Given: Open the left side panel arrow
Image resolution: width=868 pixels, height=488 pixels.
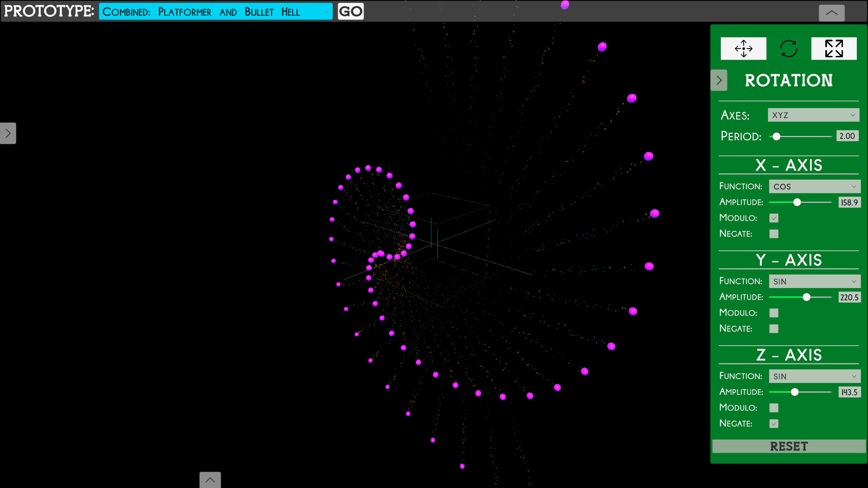Looking at the screenshot, I should (x=8, y=133).
